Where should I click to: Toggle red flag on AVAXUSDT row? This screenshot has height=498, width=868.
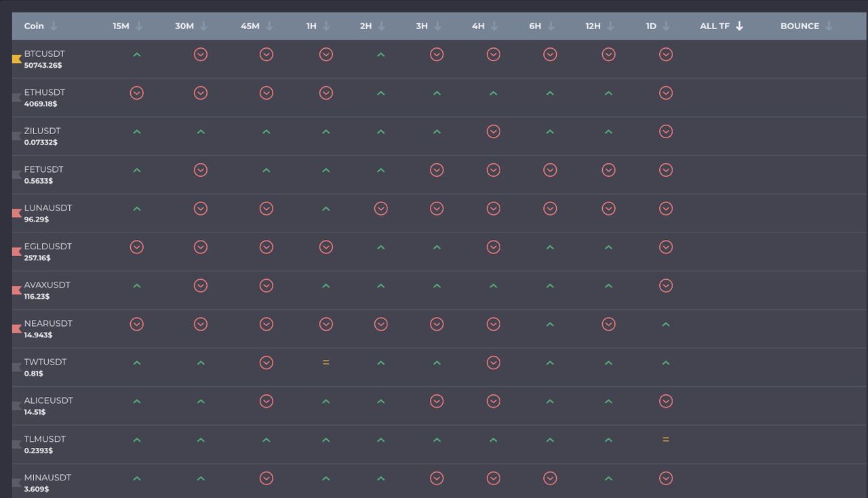tap(17, 291)
